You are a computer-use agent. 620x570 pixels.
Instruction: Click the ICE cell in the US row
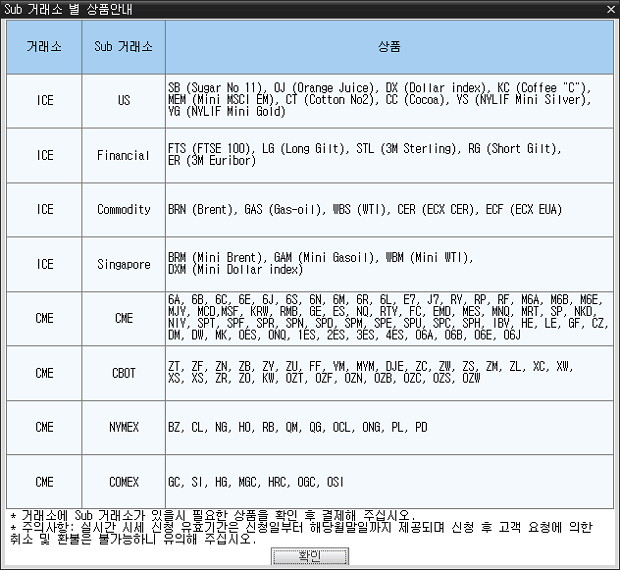coord(44,101)
